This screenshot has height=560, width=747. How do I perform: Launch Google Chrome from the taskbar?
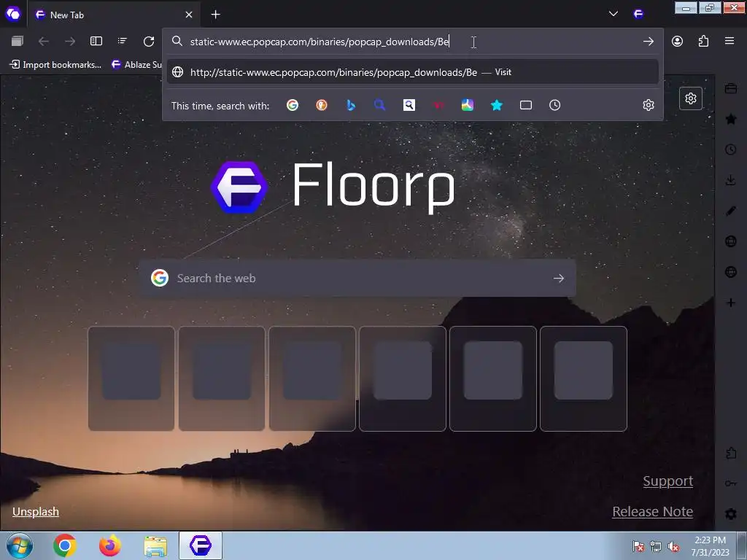pyautogui.click(x=65, y=545)
